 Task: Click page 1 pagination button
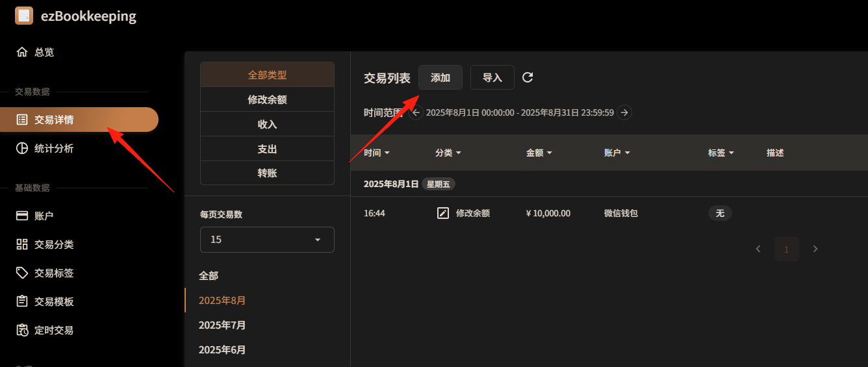click(x=787, y=249)
